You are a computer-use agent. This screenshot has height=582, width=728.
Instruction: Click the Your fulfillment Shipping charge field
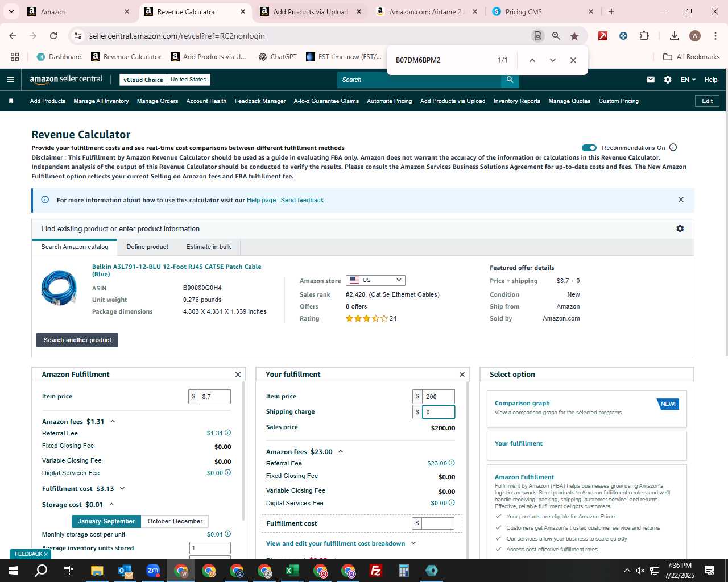[439, 412]
